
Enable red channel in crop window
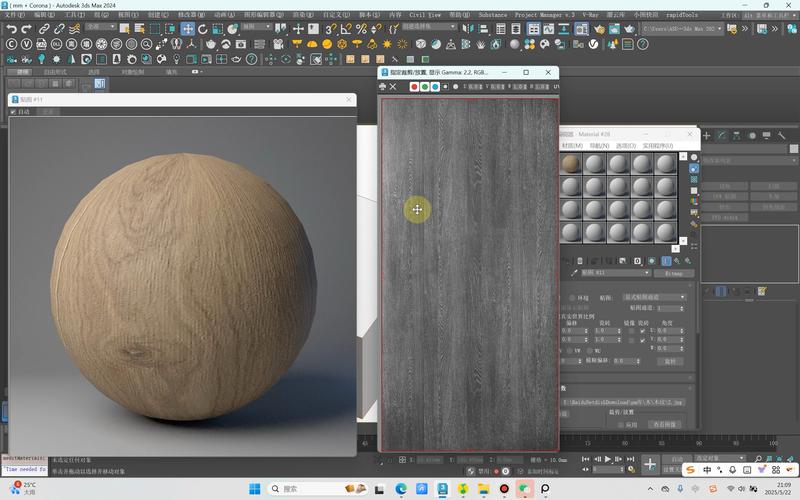pos(414,87)
